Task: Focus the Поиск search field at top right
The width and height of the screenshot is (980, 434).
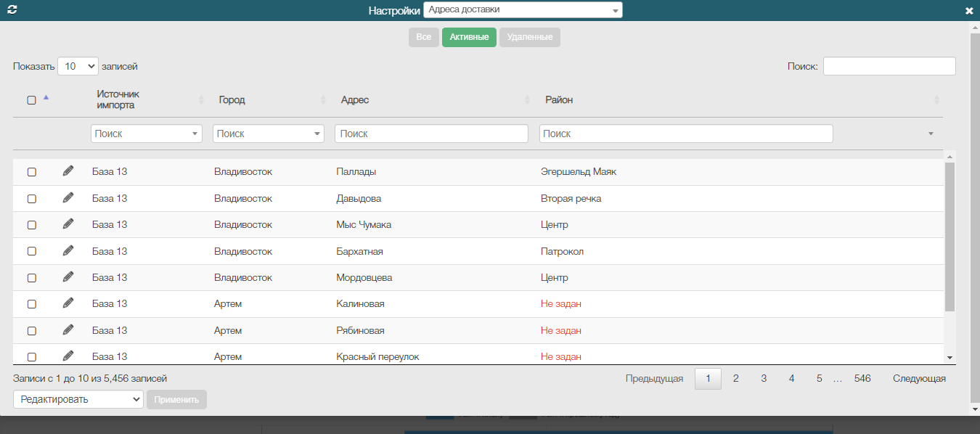Action: [x=889, y=66]
